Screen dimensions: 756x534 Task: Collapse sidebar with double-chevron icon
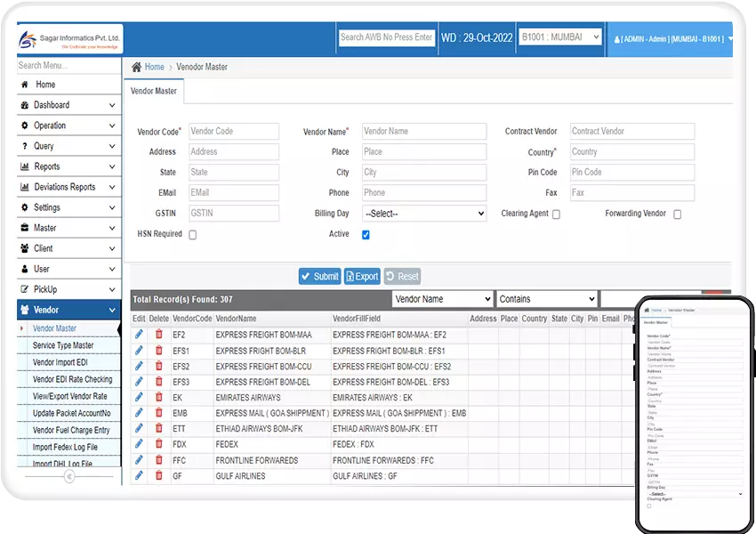[x=69, y=477]
